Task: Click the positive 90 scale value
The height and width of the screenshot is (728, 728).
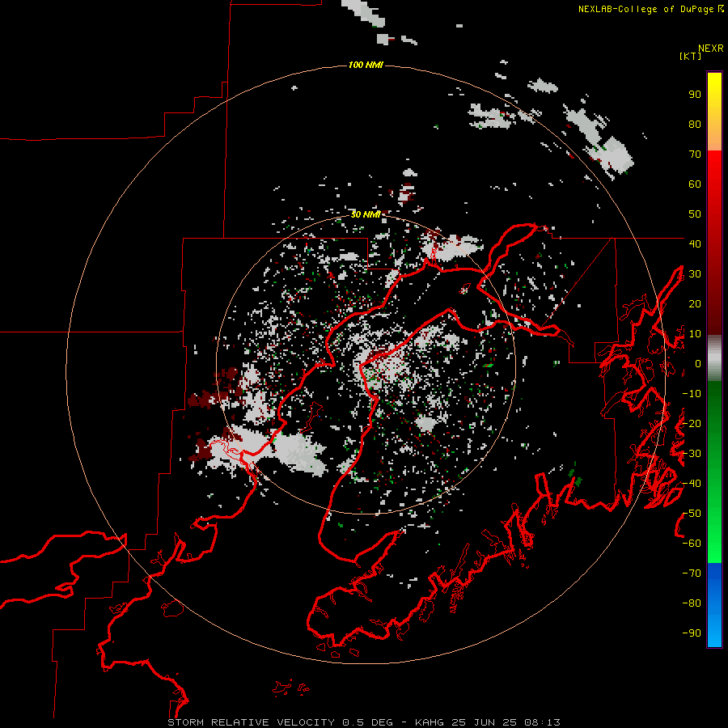Action: point(695,95)
